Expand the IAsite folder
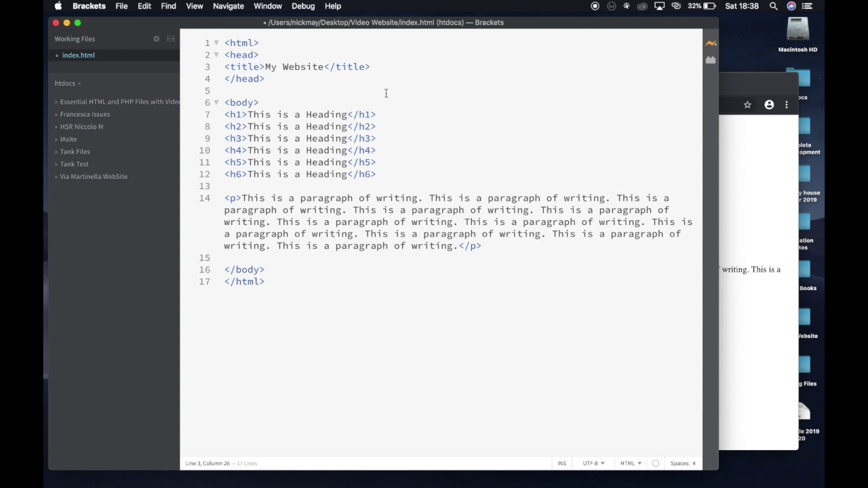Screen dimensions: 868x488 click(x=66, y=140)
